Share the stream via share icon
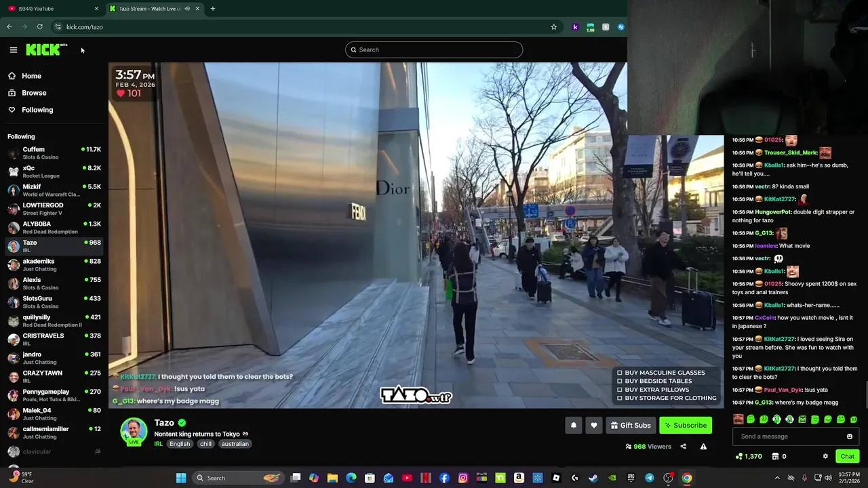 tap(683, 447)
